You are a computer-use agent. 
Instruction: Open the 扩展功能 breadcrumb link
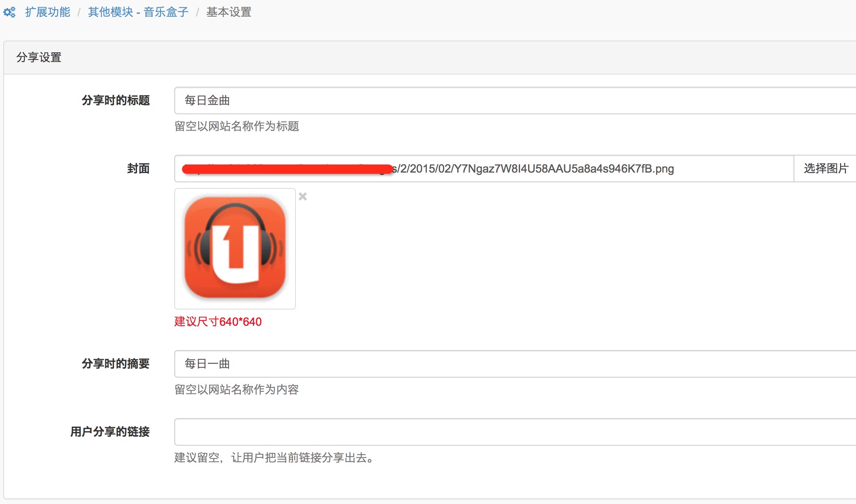pyautogui.click(x=47, y=12)
